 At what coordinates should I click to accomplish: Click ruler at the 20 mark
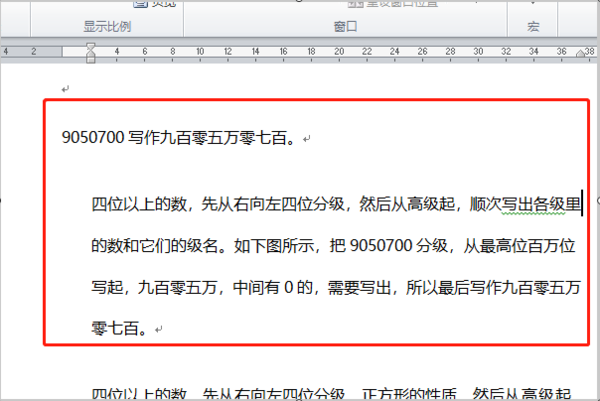coord(339,51)
